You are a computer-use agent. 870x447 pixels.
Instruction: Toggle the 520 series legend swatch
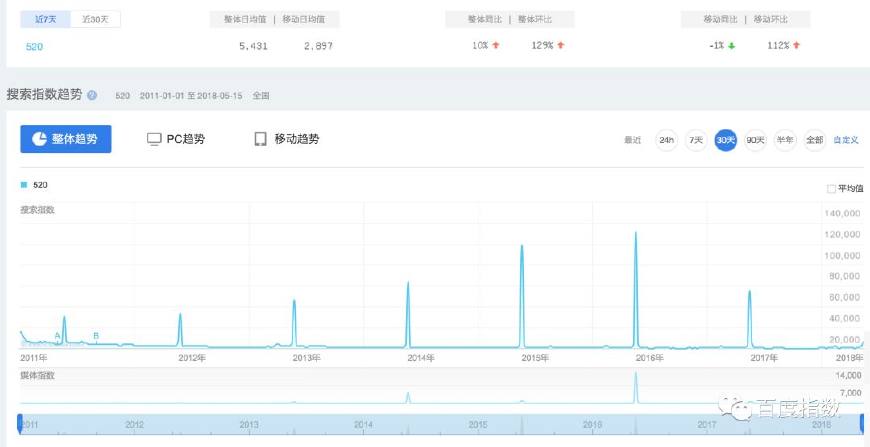pos(24,185)
